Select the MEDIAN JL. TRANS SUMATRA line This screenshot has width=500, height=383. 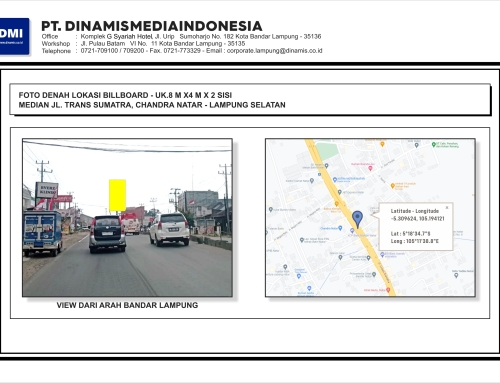[x=152, y=105]
